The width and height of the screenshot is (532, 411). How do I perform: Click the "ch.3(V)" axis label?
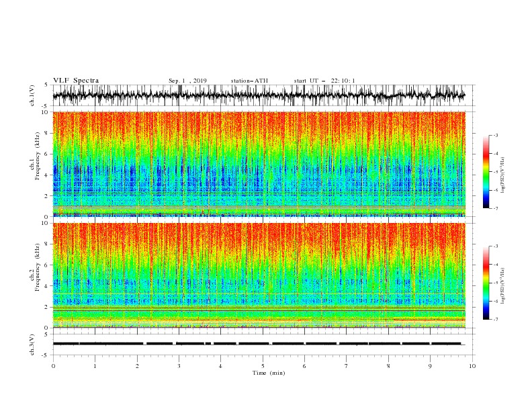(x=32, y=345)
